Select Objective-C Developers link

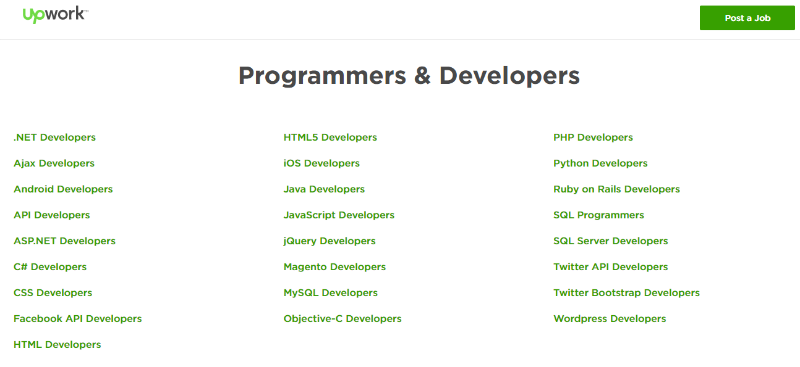[342, 319]
